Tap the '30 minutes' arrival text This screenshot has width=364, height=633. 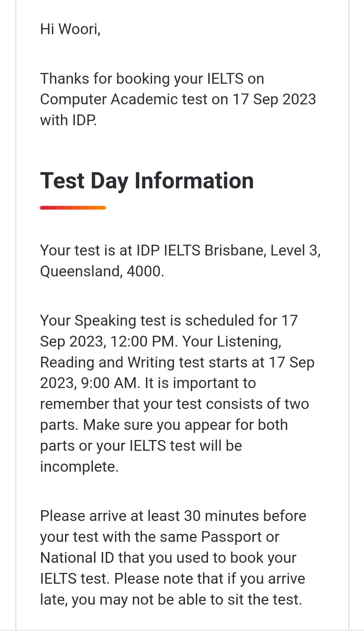(x=221, y=516)
